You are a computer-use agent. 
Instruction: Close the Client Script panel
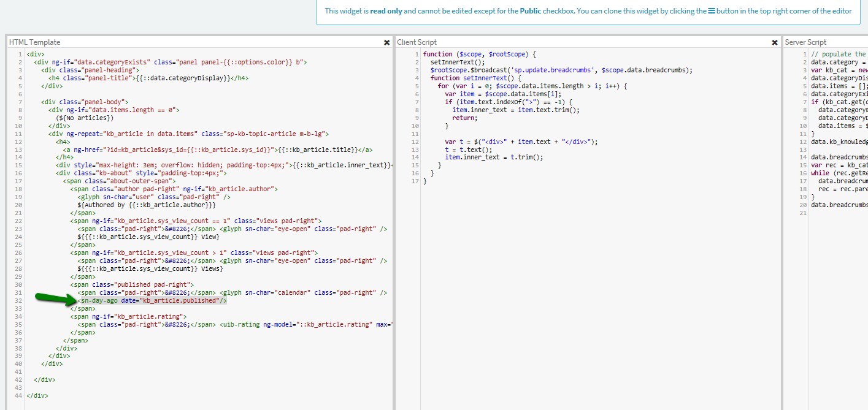(775, 42)
